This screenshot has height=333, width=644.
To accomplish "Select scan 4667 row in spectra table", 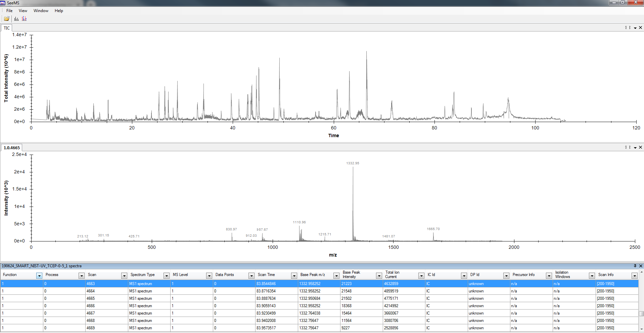I will [91, 313].
